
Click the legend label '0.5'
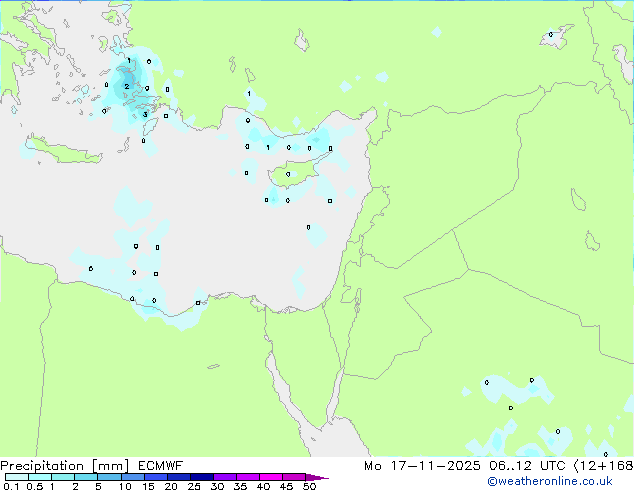click(35, 486)
